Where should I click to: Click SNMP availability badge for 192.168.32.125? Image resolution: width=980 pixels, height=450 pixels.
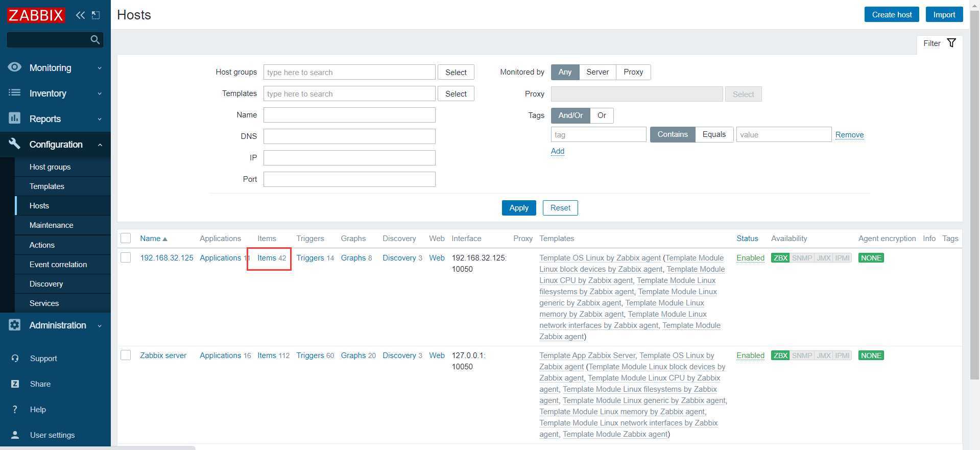(802, 258)
